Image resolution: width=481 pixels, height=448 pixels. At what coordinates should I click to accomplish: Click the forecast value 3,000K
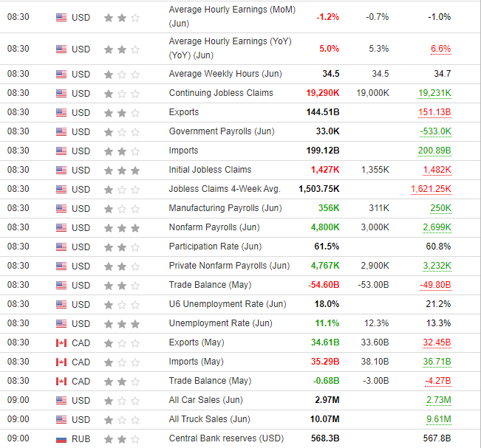pos(375,227)
